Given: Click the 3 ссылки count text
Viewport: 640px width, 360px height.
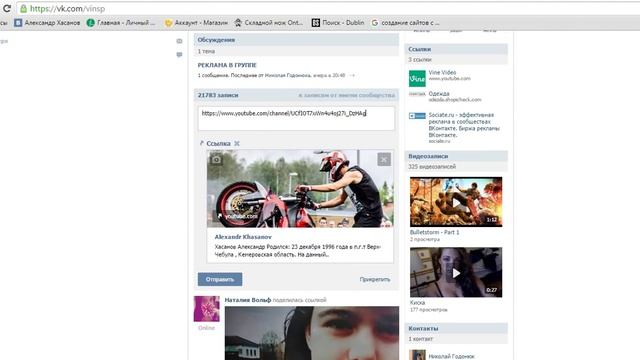Looking at the screenshot, I should pyautogui.click(x=420, y=60).
